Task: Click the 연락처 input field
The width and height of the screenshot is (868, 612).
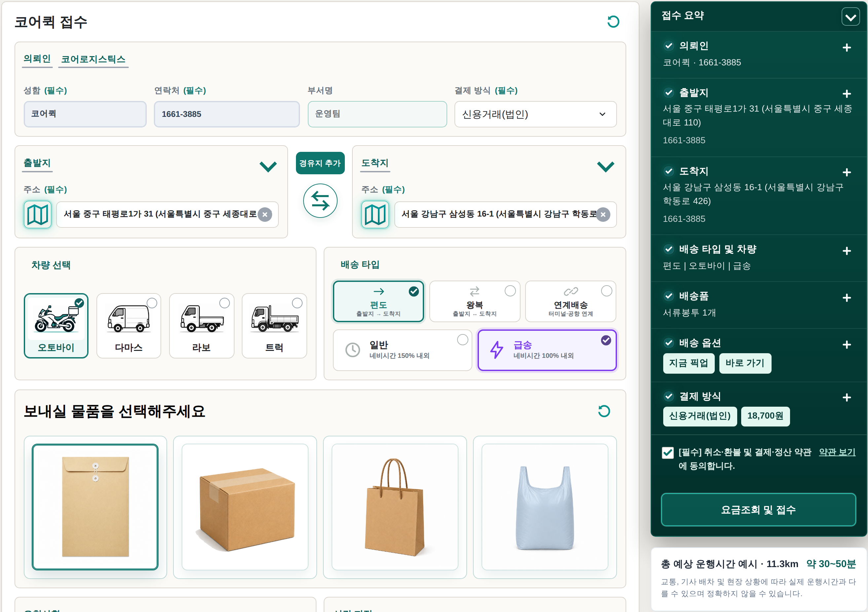Action: point(227,114)
